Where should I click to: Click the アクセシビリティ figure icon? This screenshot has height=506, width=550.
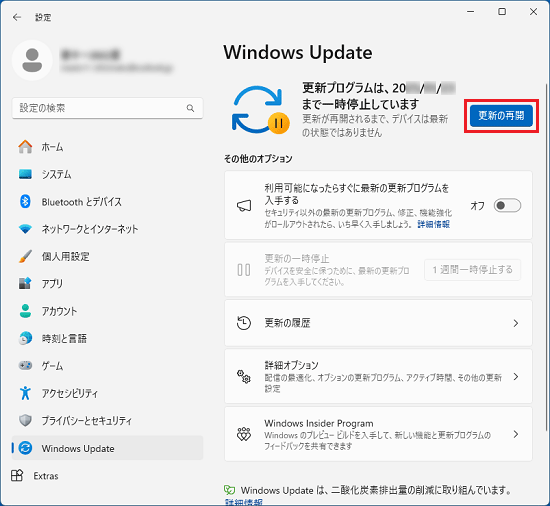pos(25,393)
